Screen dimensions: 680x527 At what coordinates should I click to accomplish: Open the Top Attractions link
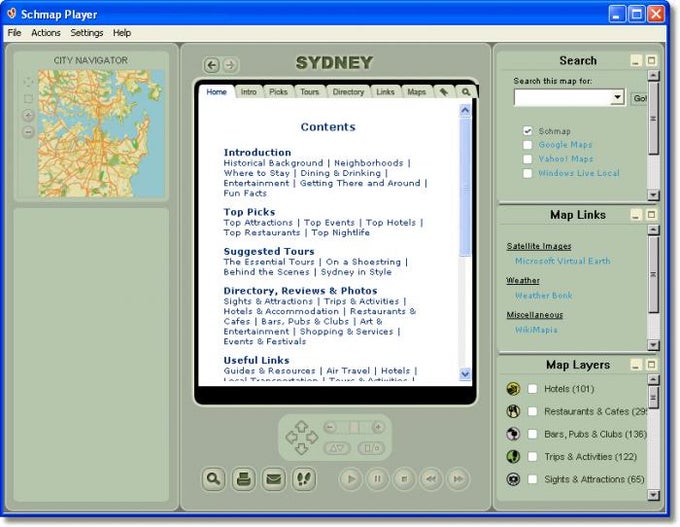coord(258,223)
